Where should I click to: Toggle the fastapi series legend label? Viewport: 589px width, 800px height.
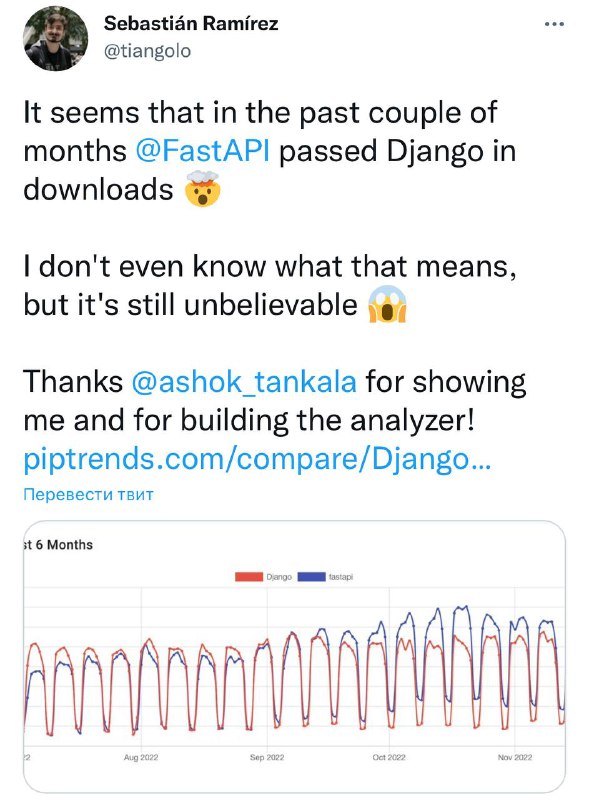(340, 577)
